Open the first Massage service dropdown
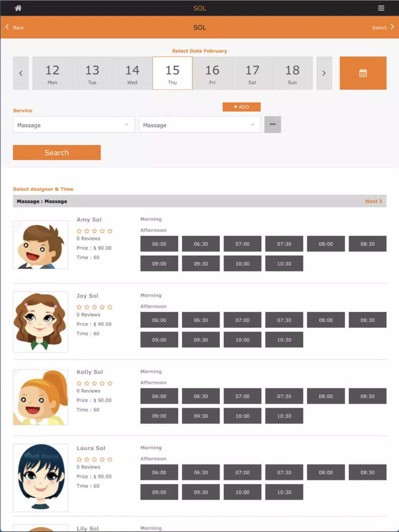The image size is (399, 532). (x=74, y=125)
